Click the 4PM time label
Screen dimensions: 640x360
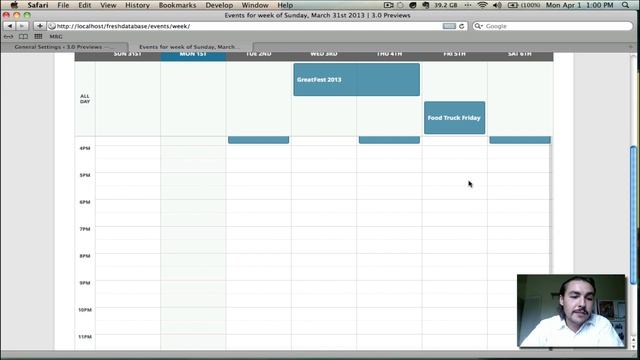(85, 148)
